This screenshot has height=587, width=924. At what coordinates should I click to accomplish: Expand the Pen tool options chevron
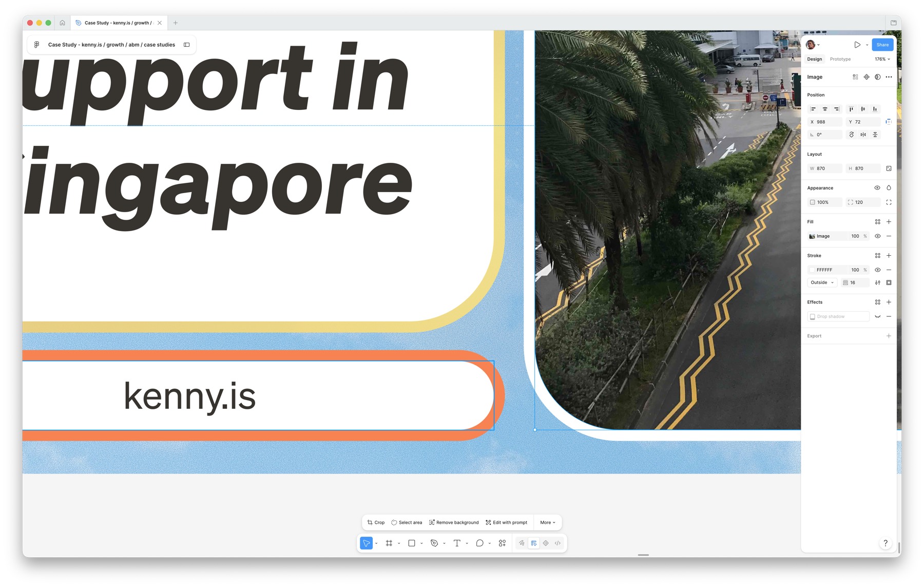(x=444, y=543)
